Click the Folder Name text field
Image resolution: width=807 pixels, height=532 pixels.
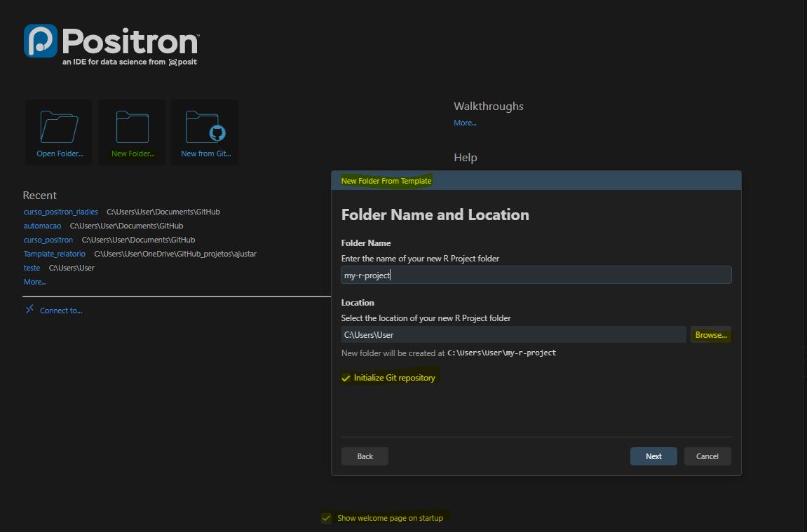click(536, 275)
